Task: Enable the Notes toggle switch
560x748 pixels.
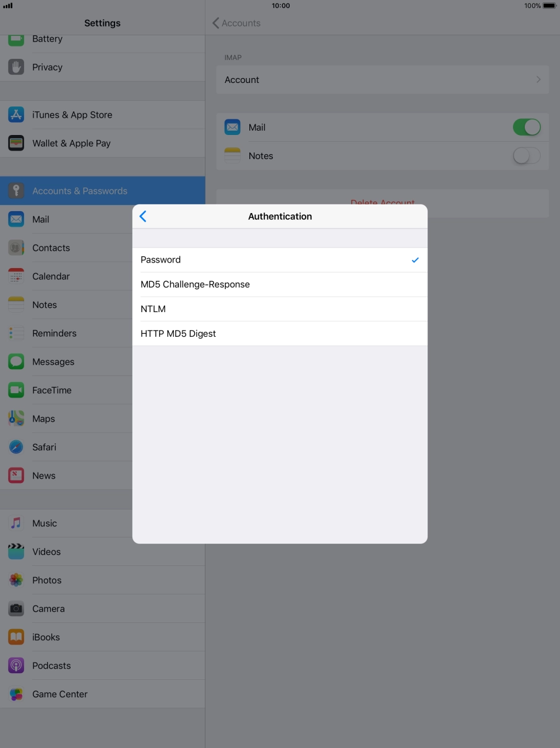Action: coord(526,156)
